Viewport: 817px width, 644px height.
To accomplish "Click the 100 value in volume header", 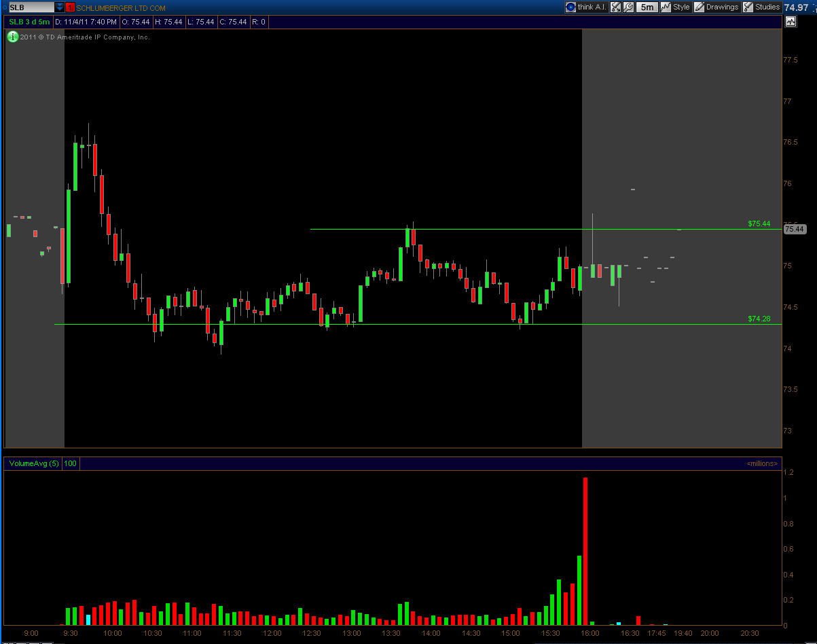I will [x=71, y=463].
